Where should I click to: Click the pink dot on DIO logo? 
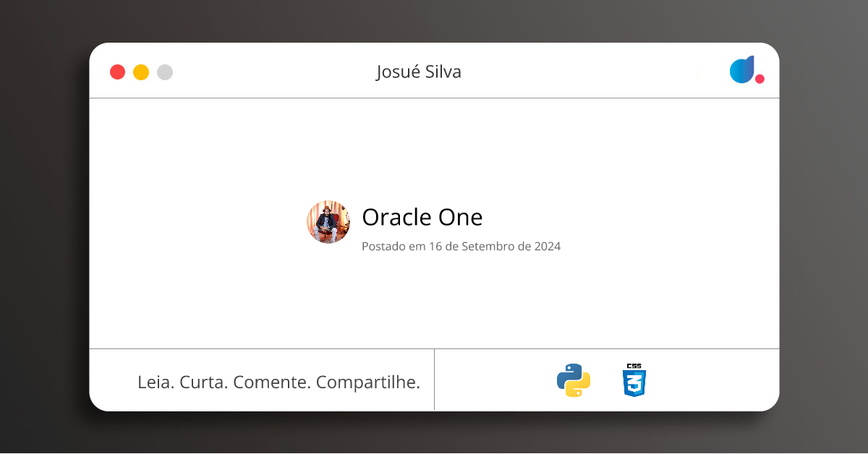pyautogui.click(x=759, y=79)
